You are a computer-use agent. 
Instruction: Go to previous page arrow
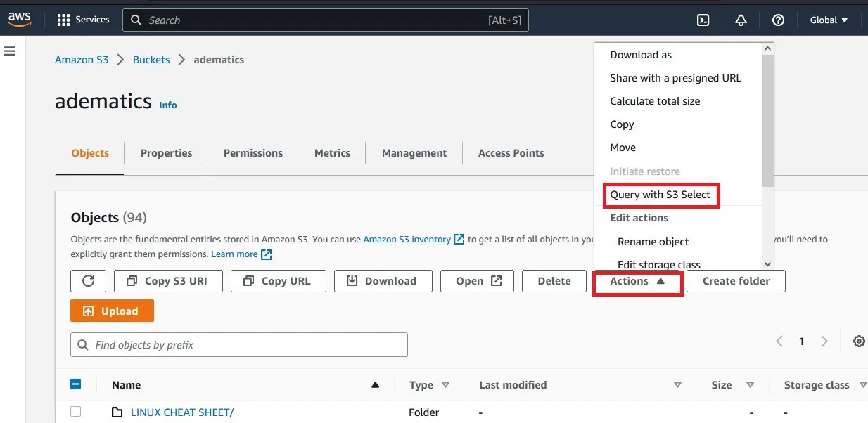point(779,341)
